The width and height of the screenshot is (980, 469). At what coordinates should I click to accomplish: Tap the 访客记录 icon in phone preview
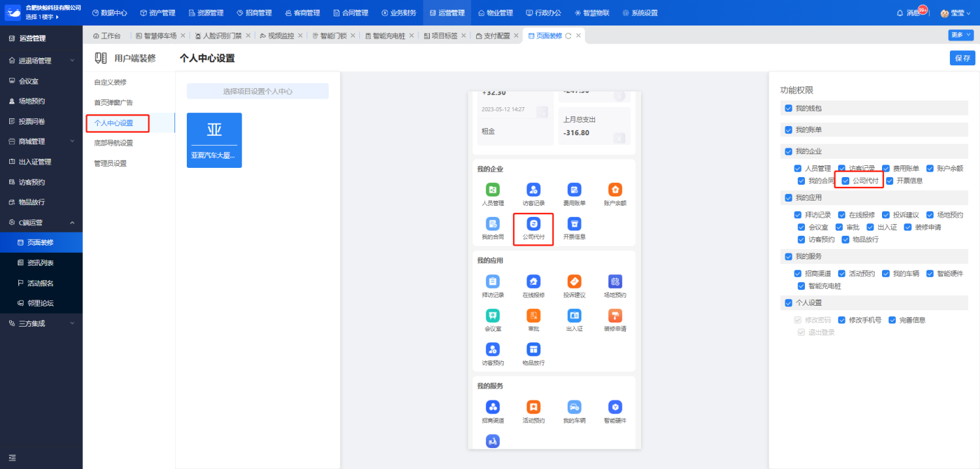coord(533,189)
